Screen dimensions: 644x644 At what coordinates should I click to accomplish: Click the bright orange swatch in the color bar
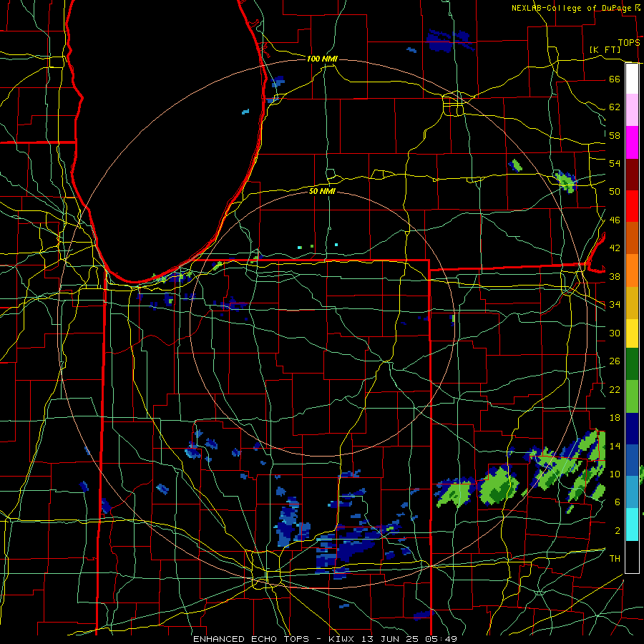(x=632, y=270)
